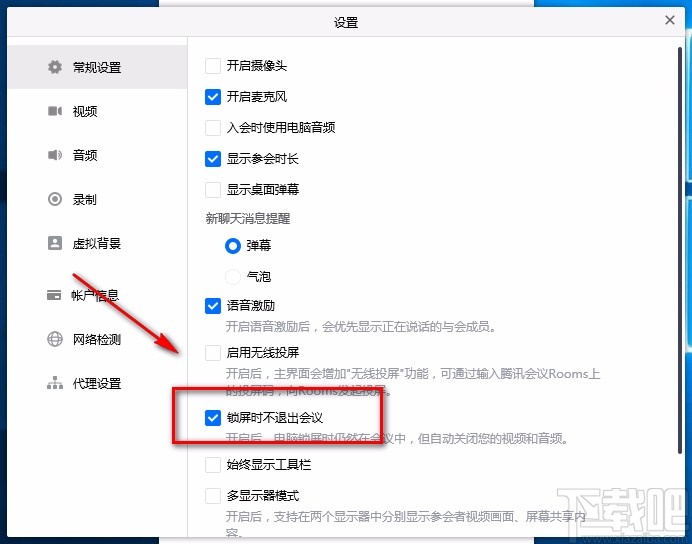The width and height of the screenshot is (692, 544).
Task: Enable the 始终显示工具栏 checkbox
Action: point(213,465)
